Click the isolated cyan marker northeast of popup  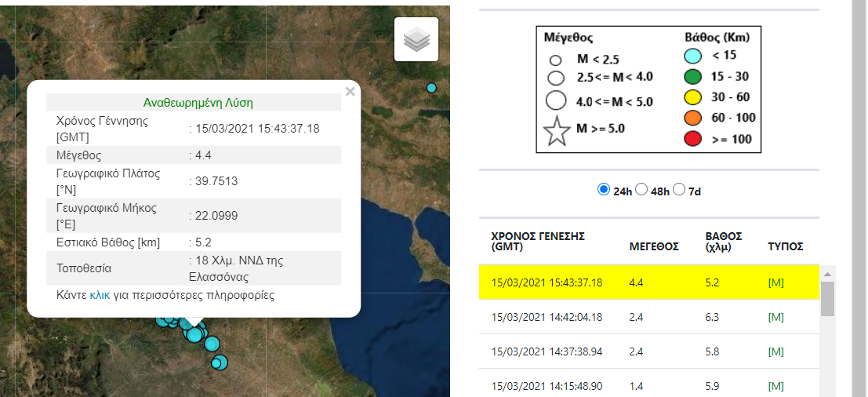tap(431, 88)
